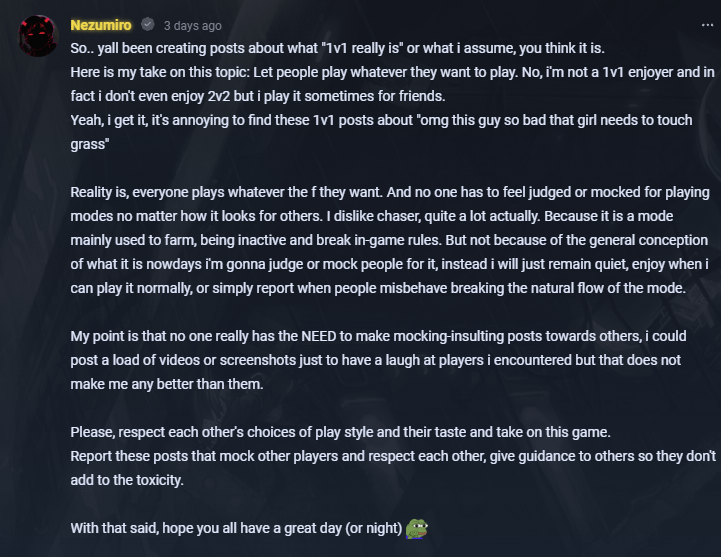Open the Nezumiro username profile link
721x557 pixels.
pyautogui.click(x=101, y=25)
